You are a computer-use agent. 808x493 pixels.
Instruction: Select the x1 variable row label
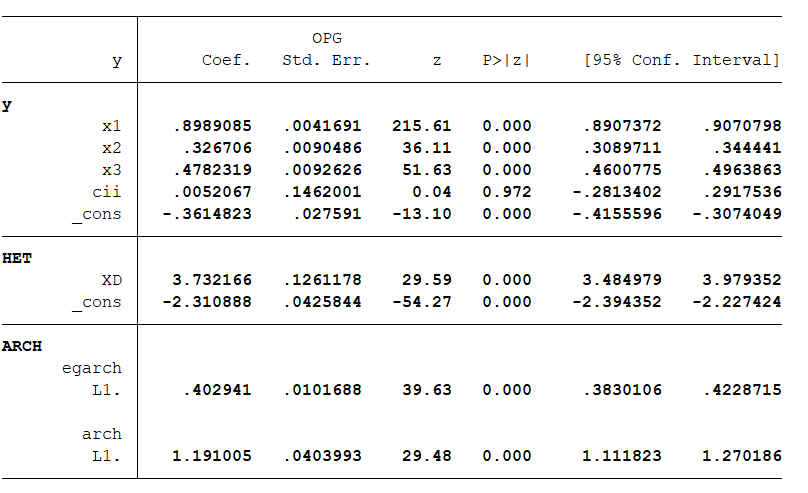(x=111, y=126)
